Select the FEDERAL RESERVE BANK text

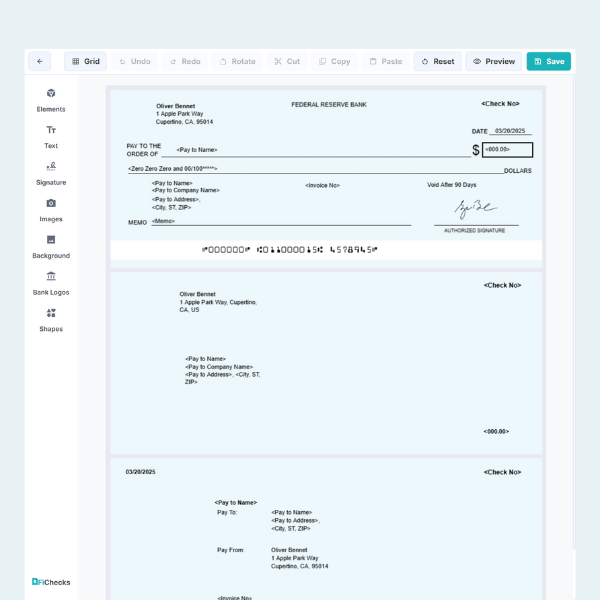[329, 104]
